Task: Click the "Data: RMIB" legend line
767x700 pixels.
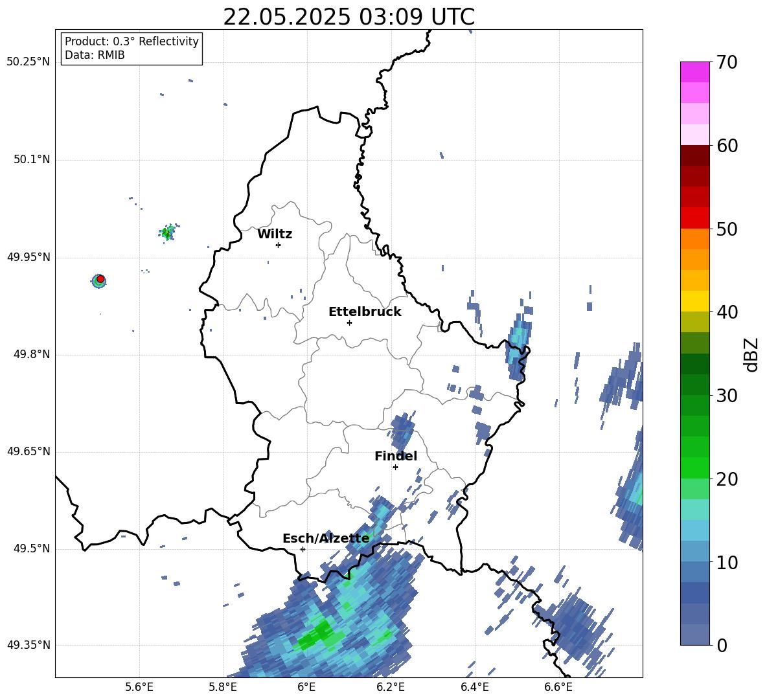Action: coord(95,55)
